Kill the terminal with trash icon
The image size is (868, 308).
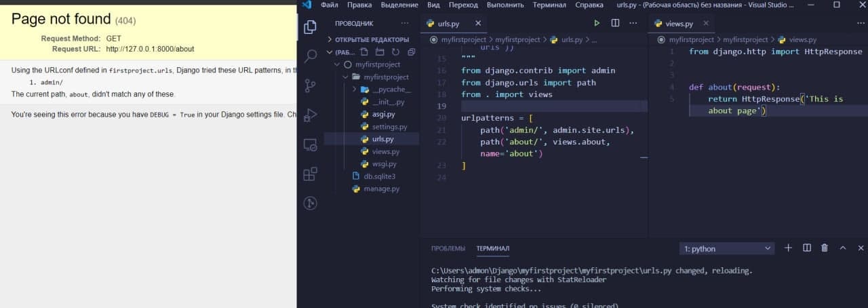coord(825,248)
